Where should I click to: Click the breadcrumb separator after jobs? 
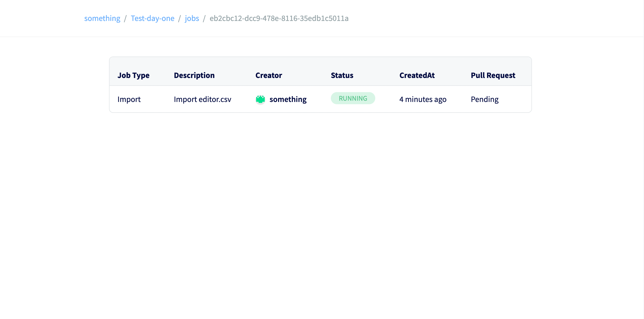pos(204,18)
